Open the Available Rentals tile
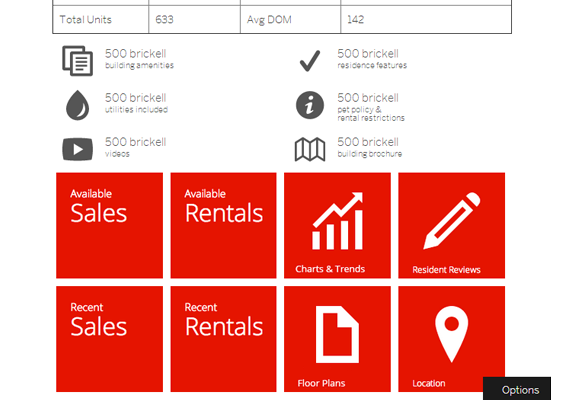 223,225
